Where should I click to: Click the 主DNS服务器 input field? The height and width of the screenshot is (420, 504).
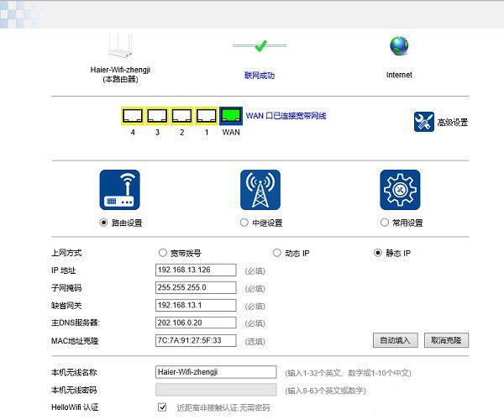[197, 323]
